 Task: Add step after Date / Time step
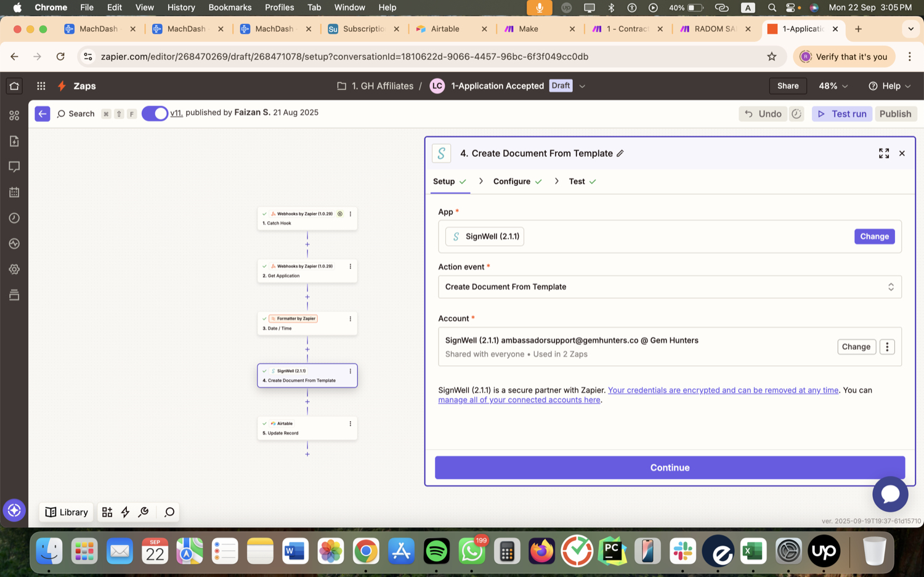point(307,349)
